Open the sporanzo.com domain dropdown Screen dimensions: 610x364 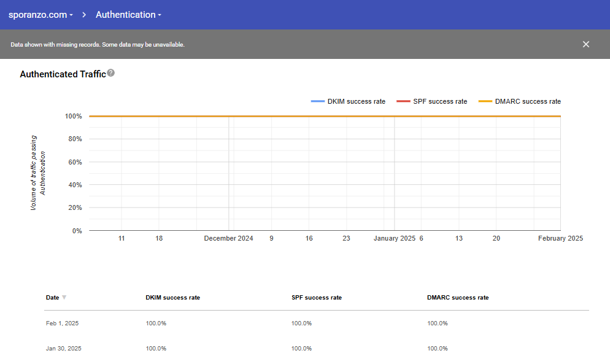click(x=41, y=15)
